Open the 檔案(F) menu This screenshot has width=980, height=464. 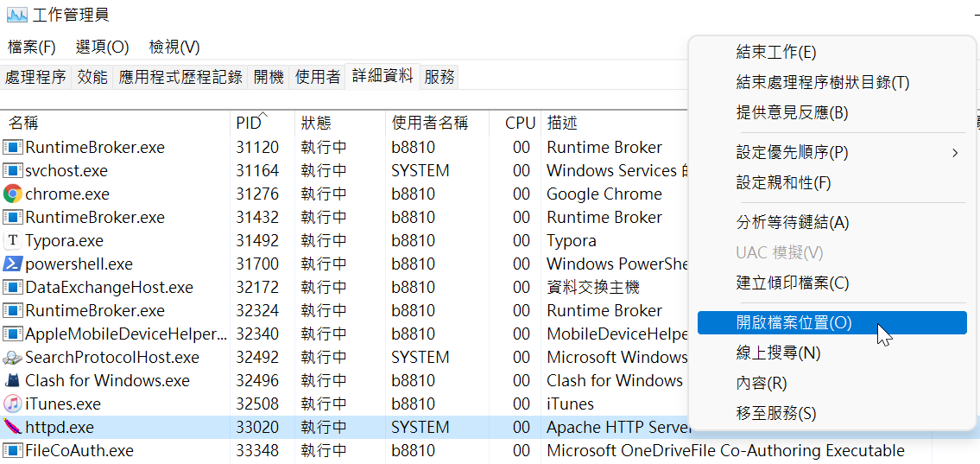point(32,47)
